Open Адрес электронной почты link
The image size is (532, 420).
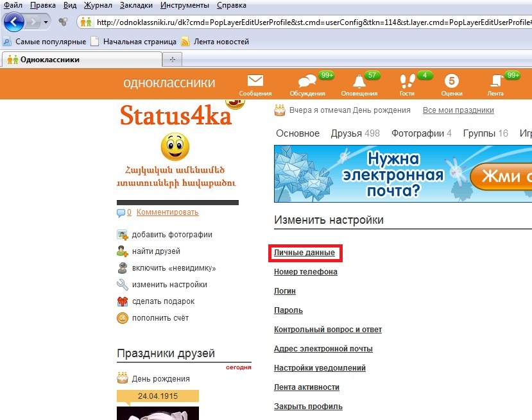[323, 348]
